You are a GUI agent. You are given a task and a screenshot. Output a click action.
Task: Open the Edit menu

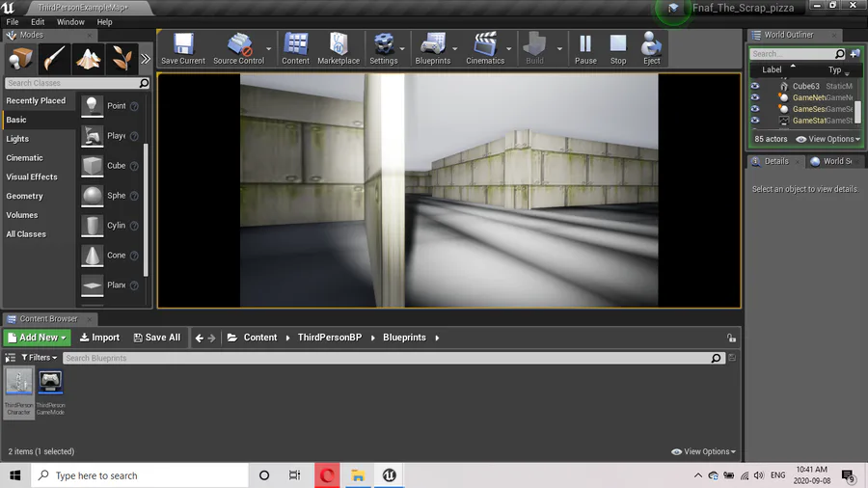pos(38,22)
